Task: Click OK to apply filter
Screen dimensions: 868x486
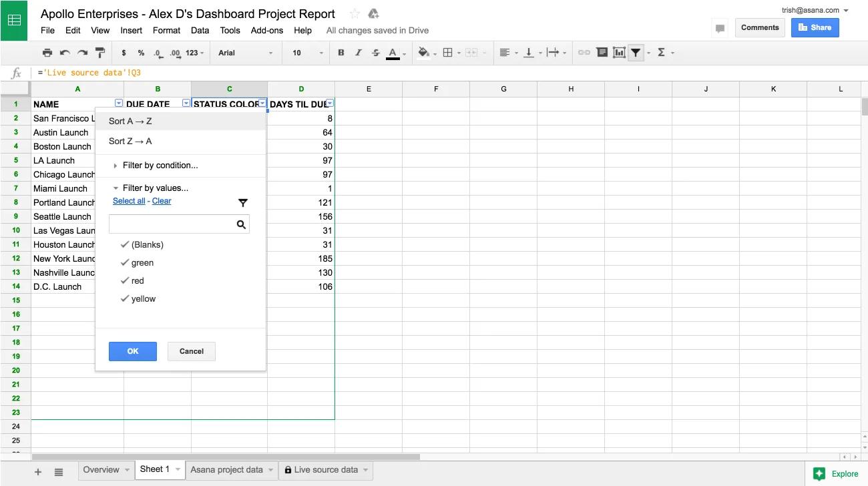Action: [x=133, y=351]
